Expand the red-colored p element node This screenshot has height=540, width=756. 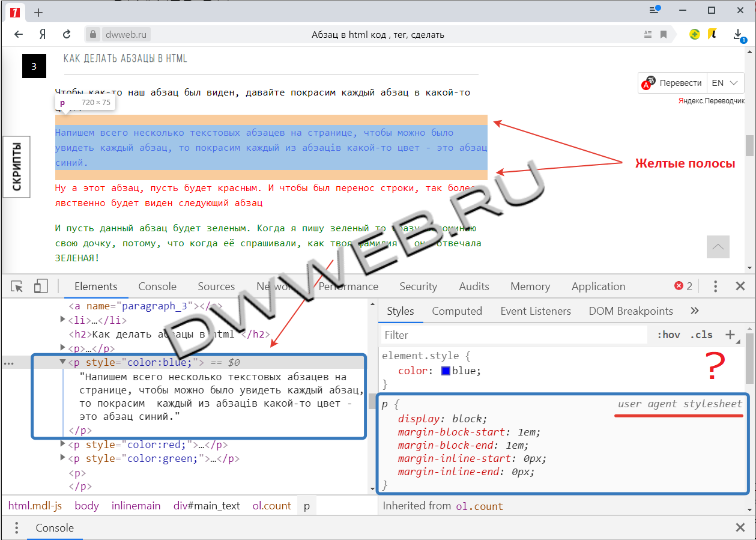62,444
